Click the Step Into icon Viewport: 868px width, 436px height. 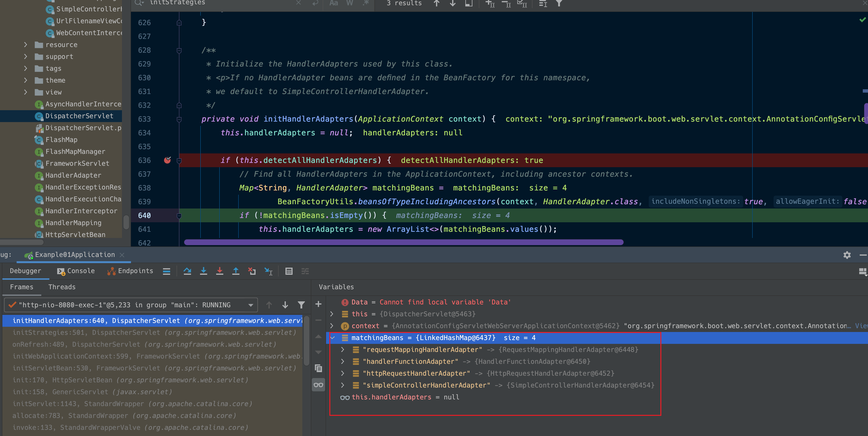coord(204,271)
